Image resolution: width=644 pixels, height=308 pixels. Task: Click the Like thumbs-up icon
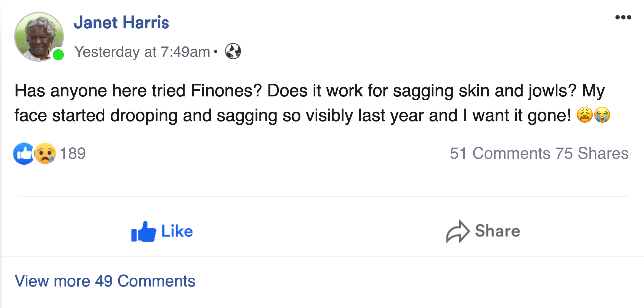tap(143, 232)
